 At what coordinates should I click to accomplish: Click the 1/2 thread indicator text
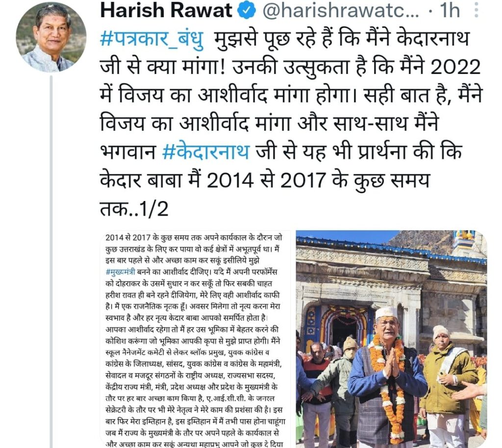(x=154, y=209)
